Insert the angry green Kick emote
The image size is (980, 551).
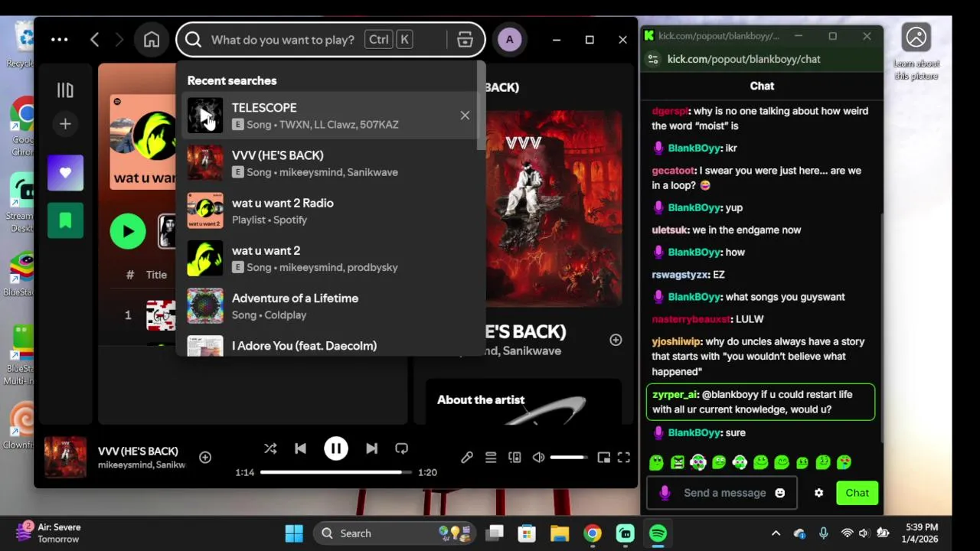pyautogui.click(x=678, y=462)
